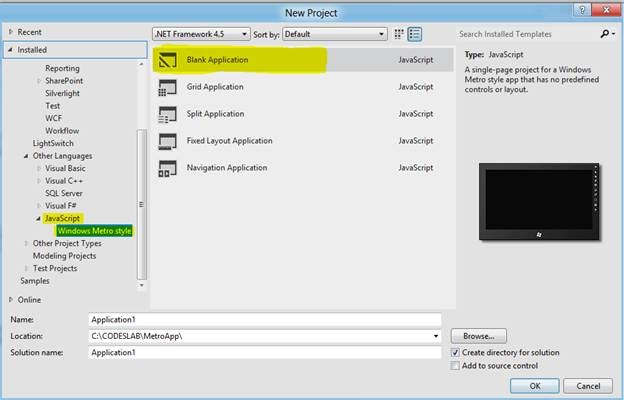Click the project Name text field
Screen dimensions: 624x400
(x=264, y=319)
